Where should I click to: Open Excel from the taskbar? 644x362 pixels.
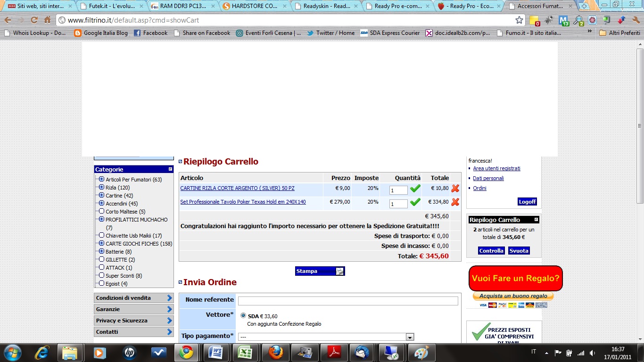[244, 352]
